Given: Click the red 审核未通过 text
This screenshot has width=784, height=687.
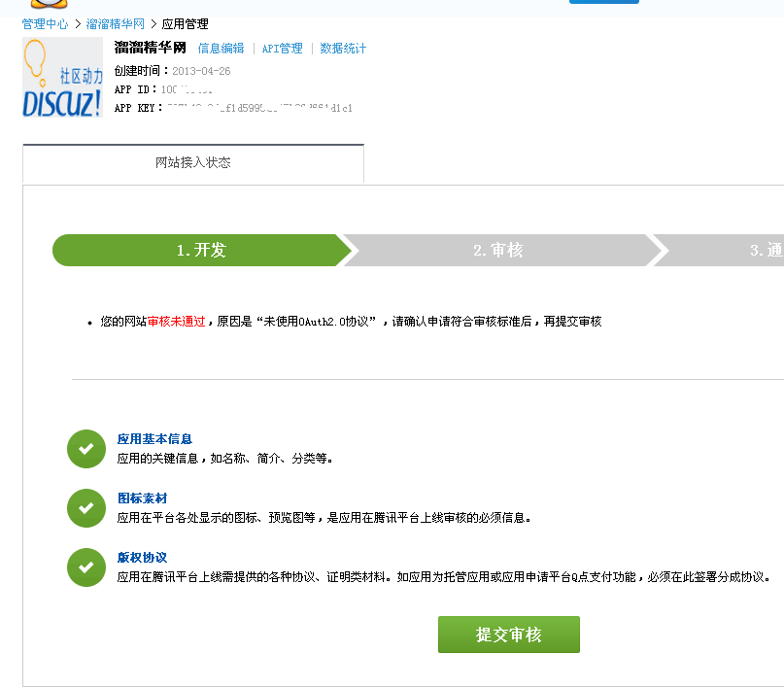Looking at the screenshot, I should (177, 322).
